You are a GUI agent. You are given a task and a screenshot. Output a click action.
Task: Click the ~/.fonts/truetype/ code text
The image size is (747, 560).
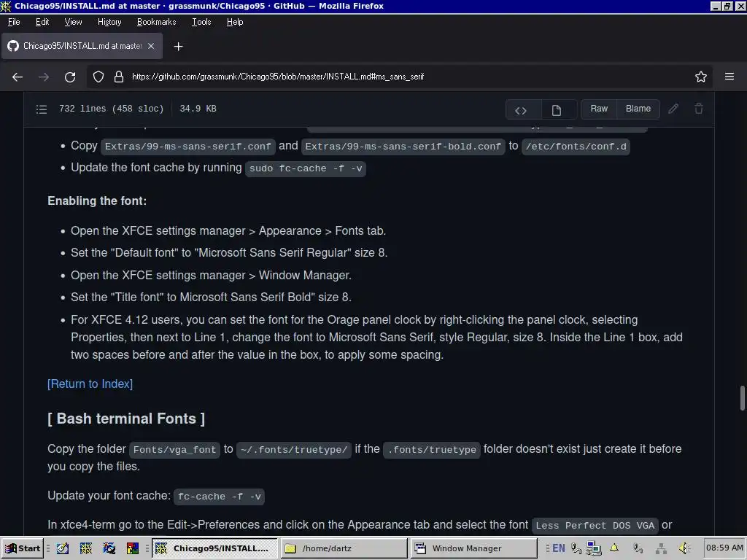tap(294, 449)
